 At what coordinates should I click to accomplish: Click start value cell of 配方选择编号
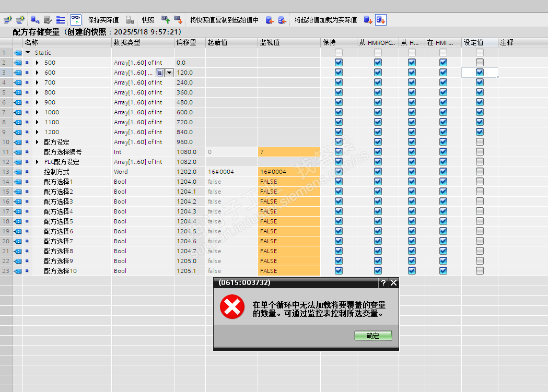tap(232, 152)
